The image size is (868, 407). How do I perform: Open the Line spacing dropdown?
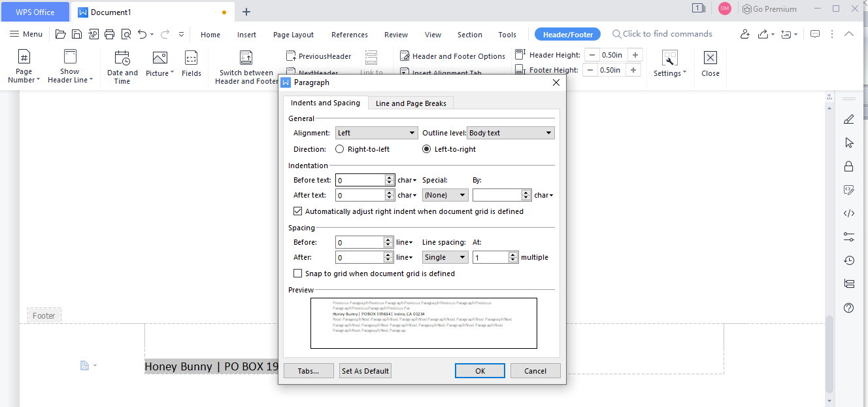(444, 257)
